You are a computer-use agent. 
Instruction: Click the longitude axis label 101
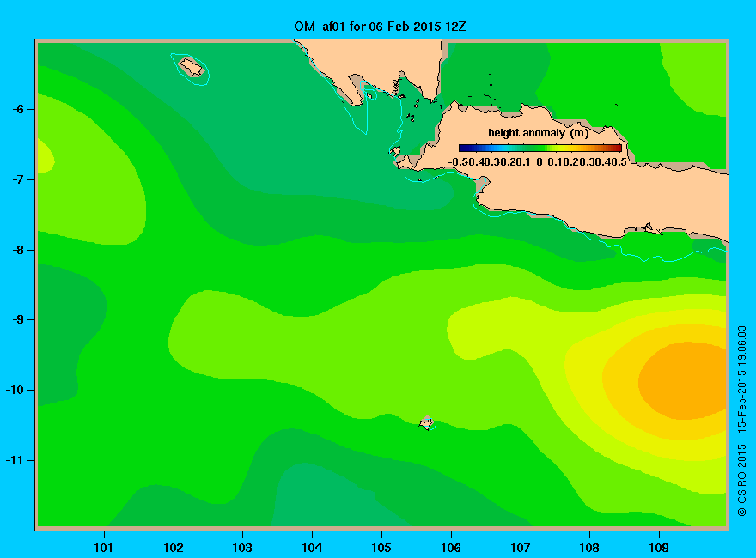click(x=104, y=548)
